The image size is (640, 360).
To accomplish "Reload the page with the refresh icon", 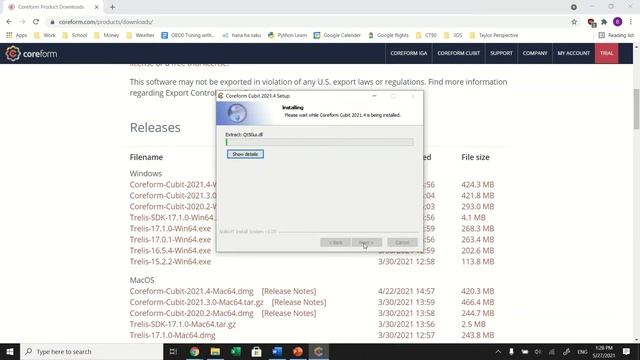I will pos(36,22).
